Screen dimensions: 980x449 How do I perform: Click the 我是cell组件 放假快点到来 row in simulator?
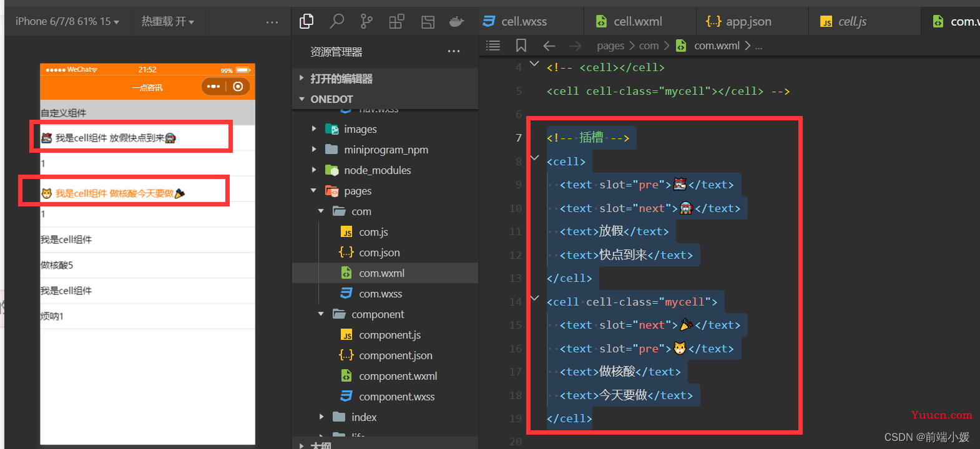(147, 138)
